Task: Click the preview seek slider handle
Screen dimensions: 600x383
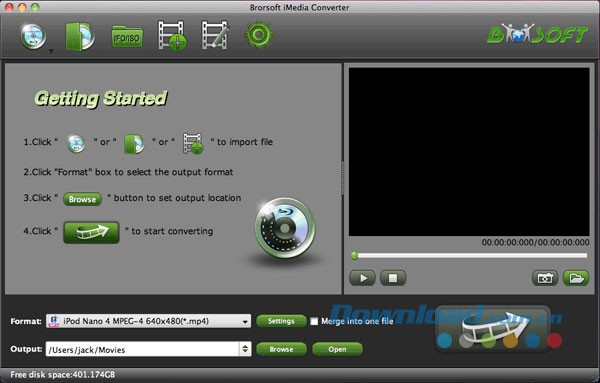Action: pyautogui.click(x=354, y=255)
